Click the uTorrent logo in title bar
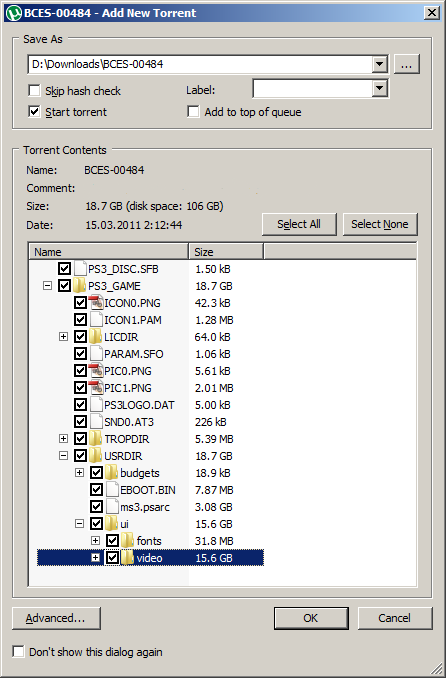 [14, 13]
